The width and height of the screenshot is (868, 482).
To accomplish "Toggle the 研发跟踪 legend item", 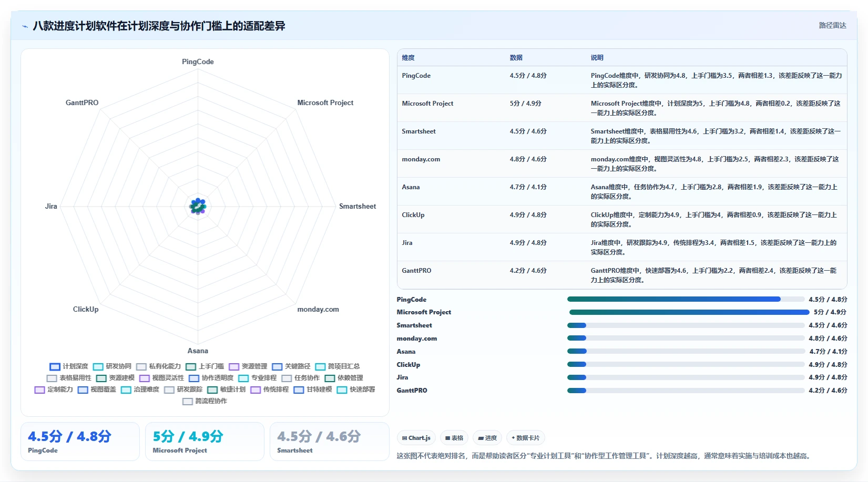I will [x=183, y=389].
